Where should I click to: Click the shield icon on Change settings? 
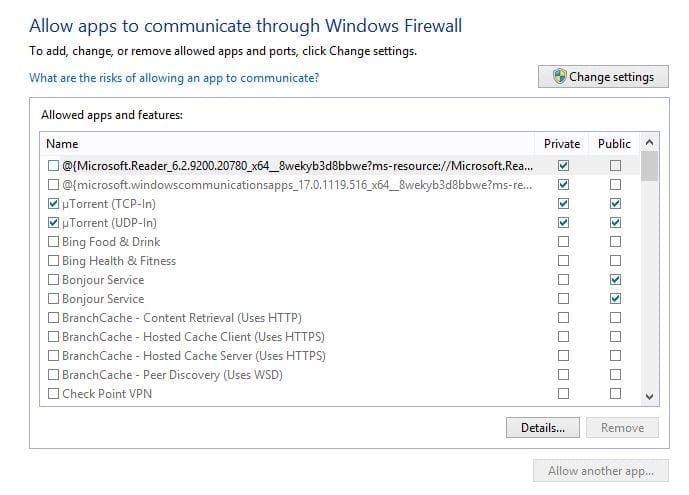(558, 77)
